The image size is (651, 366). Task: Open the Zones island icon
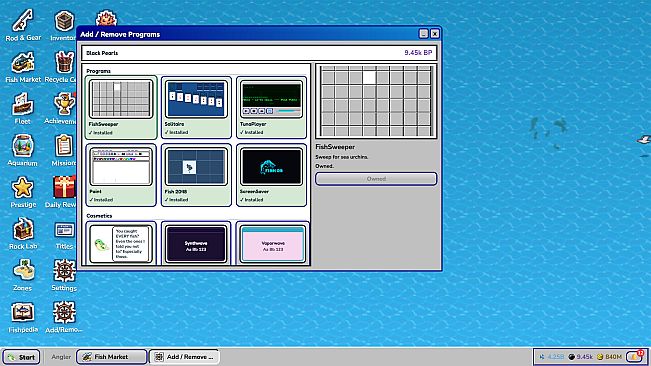click(x=23, y=274)
